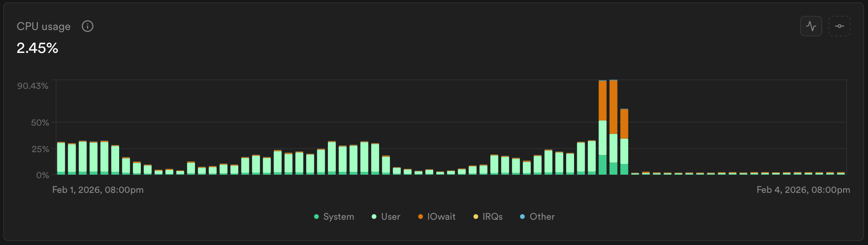868x245 pixels.
Task: Click the Feb 1, 2026, 08:00pm start label
Action: click(98, 190)
